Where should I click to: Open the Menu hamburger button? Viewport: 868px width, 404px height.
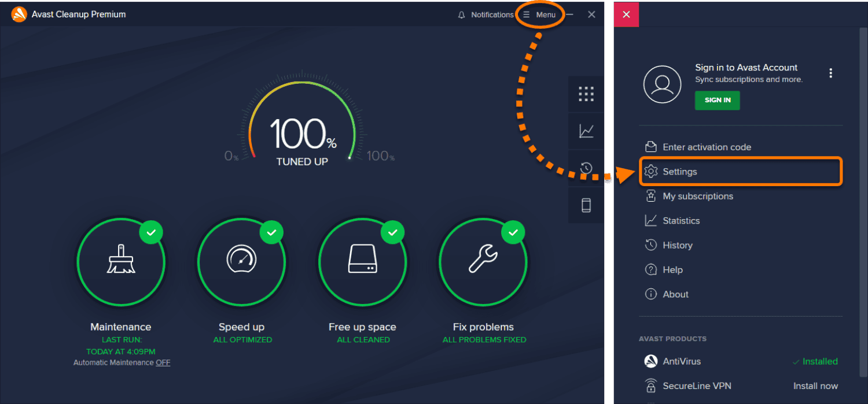(539, 15)
